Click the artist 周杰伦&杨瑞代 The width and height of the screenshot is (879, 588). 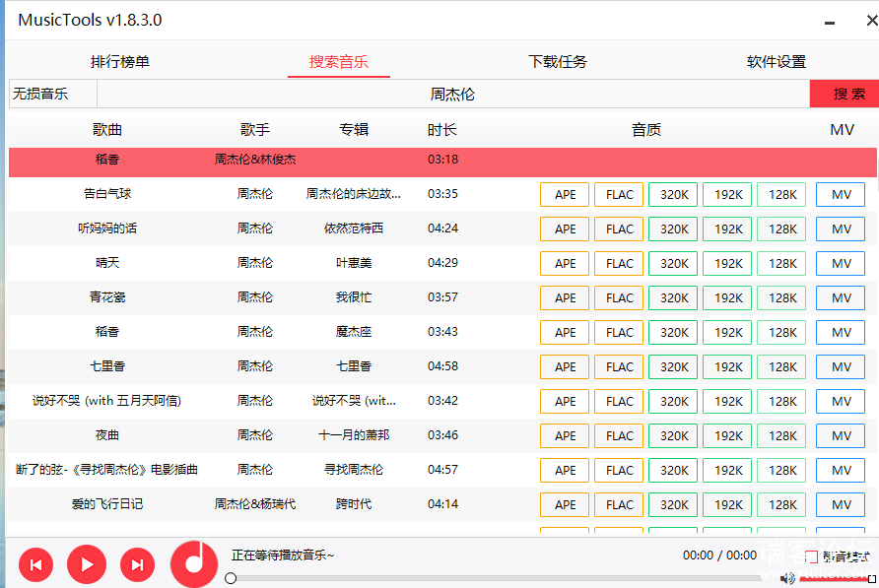(255, 504)
